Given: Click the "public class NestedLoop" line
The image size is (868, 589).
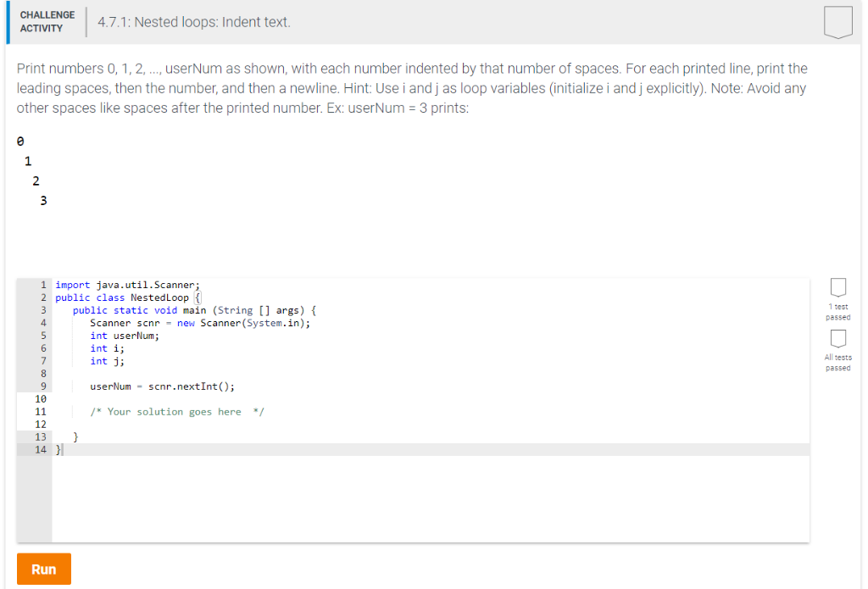Looking at the screenshot, I should point(123,297).
